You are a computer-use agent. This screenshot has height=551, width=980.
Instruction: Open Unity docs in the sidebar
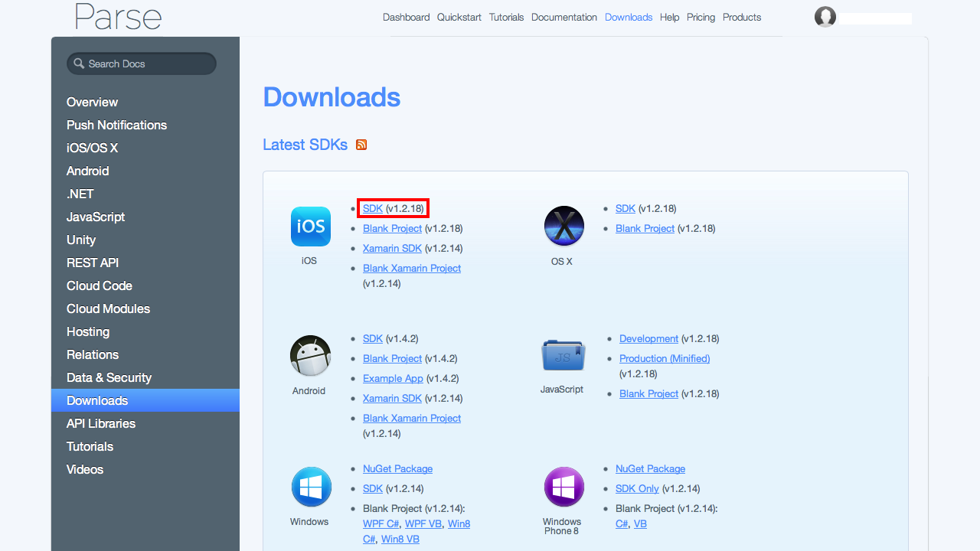click(81, 240)
